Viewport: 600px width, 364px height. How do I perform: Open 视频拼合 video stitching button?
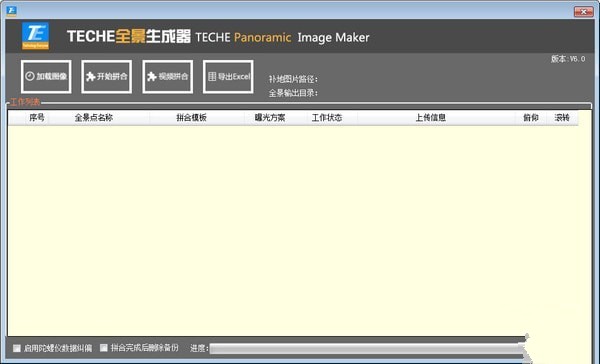pos(168,77)
